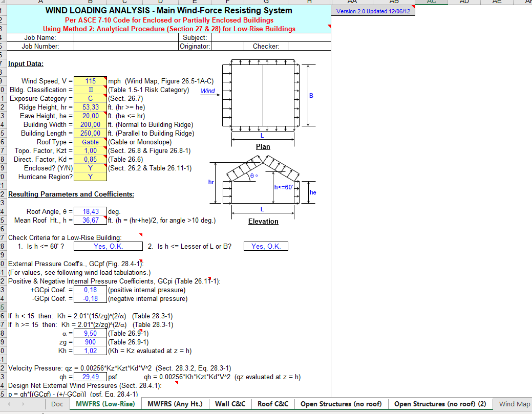Choose the Exposure Category cell with C
532x414 pixels.
click(90, 98)
